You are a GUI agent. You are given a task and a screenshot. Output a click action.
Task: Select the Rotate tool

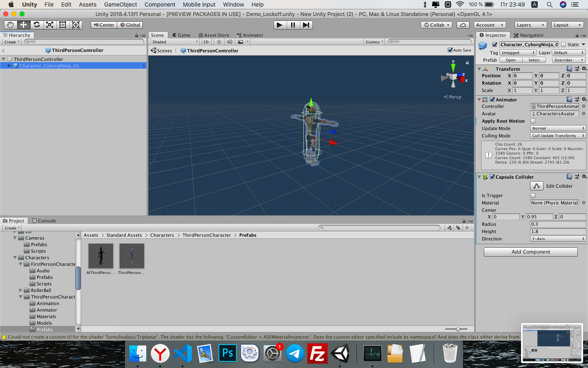pyautogui.click(x=36, y=25)
